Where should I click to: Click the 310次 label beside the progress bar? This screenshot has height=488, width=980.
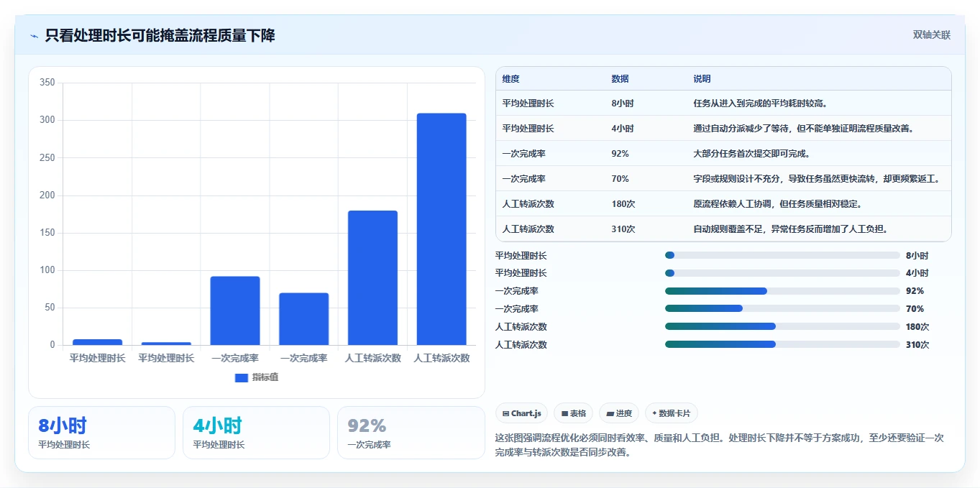click(x=917, y=344)
